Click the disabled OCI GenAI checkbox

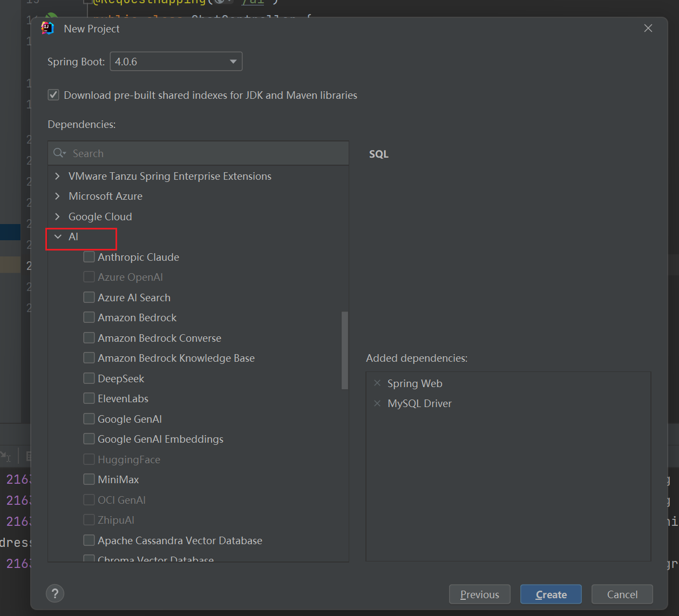89,500
